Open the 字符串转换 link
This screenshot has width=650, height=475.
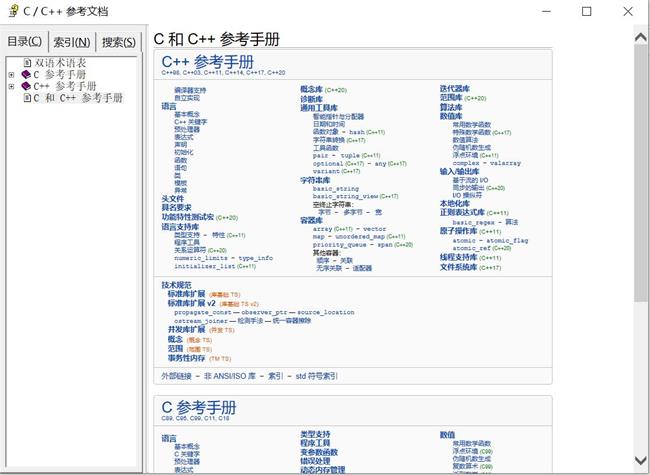329,140
